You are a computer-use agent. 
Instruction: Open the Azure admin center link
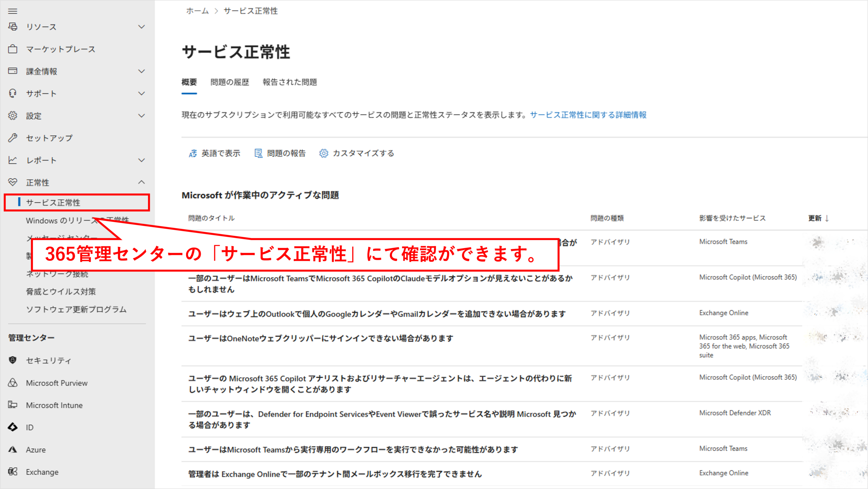pyautogui.click(x=36, y=450)
